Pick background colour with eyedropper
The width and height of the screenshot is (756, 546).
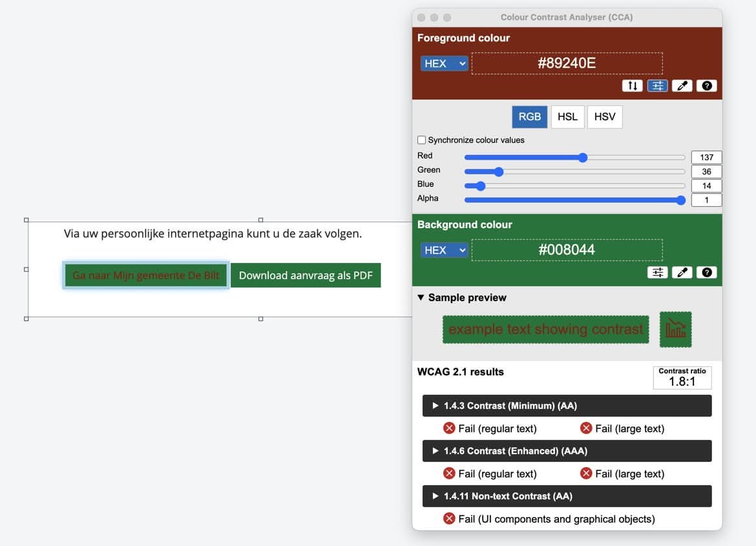(682, 273)
